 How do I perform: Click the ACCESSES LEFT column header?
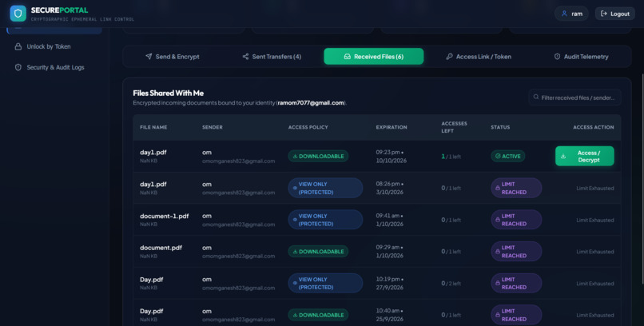click(x=454, y=127)
